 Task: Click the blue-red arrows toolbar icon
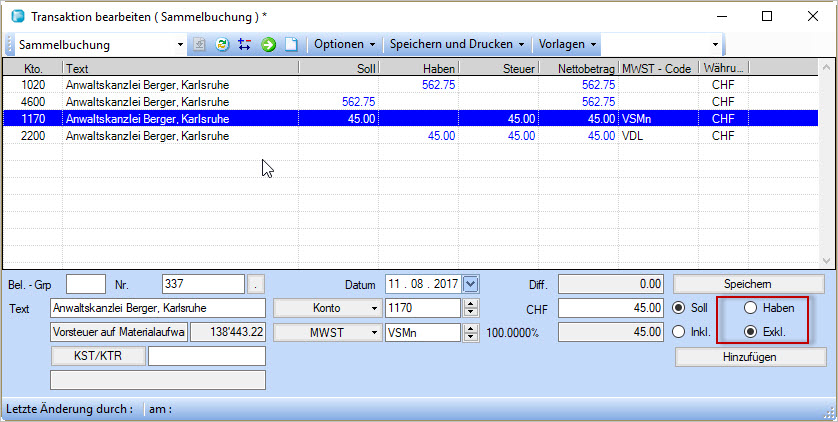tap(245, 45)
